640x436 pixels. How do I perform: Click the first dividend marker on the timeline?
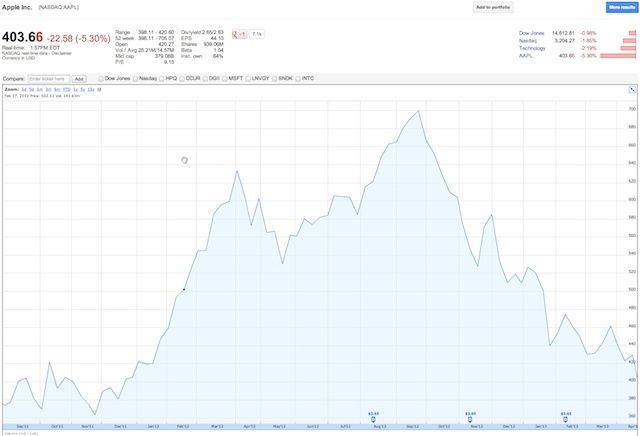click(x=373, y=418)
